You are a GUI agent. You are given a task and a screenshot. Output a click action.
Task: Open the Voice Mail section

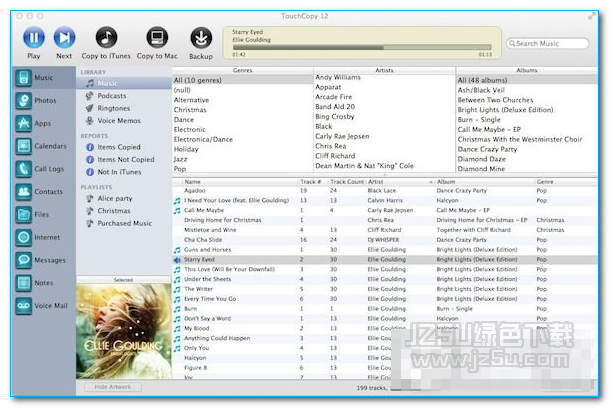point(44,306)
